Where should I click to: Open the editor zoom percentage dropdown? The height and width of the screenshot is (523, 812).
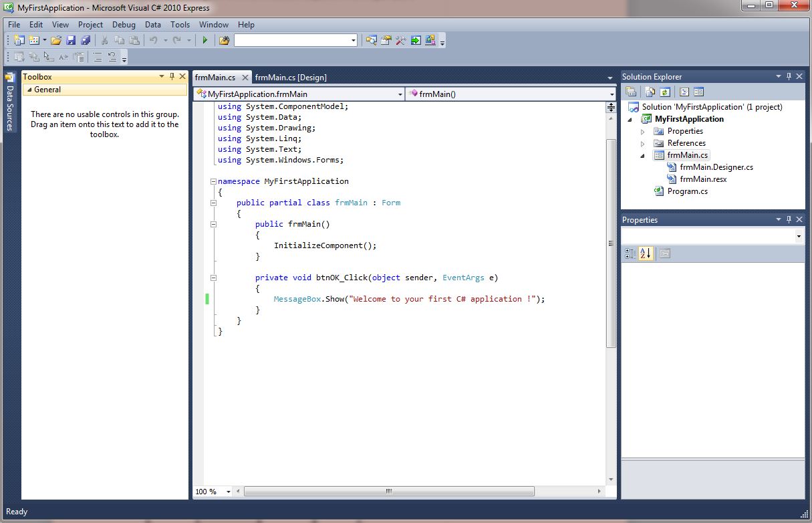click(x=228, y=492)
